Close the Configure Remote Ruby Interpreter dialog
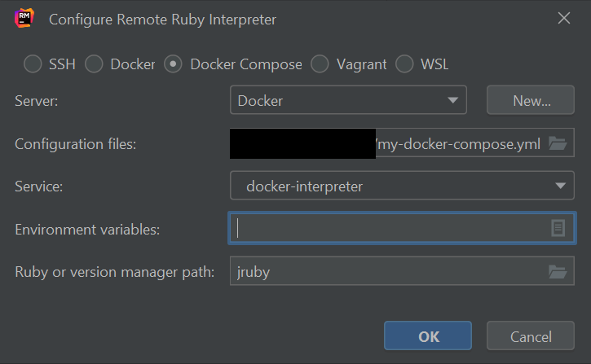Image resolution: width=591 pixels, height=364 pixels. (x=563, y=19)
